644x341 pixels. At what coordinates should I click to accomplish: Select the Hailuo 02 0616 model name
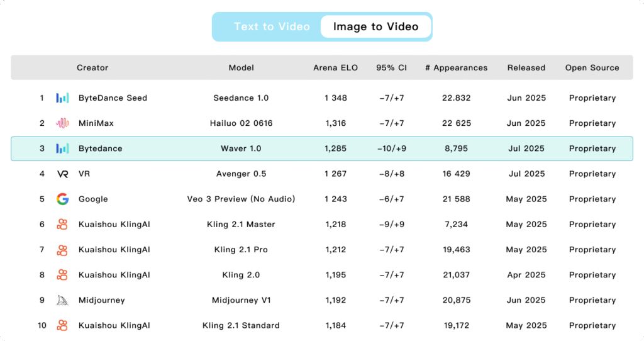[241, 123]
